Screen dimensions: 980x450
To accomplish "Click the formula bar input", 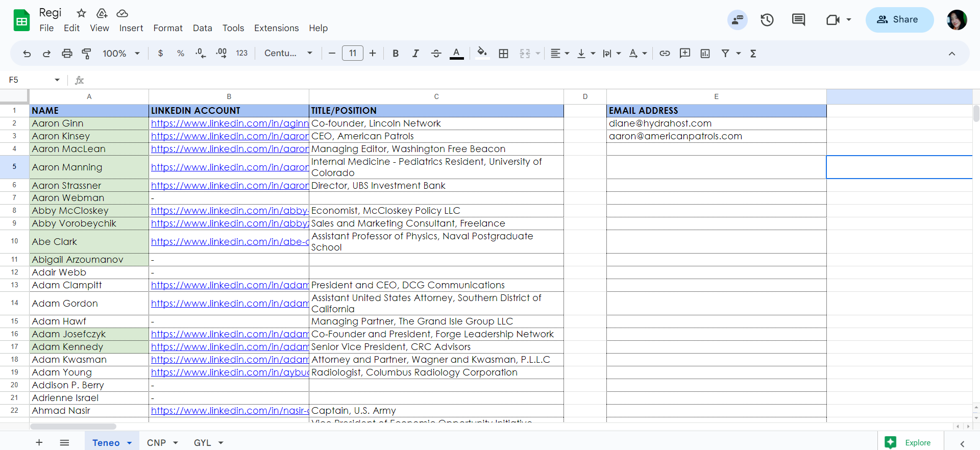I will 531,80.
